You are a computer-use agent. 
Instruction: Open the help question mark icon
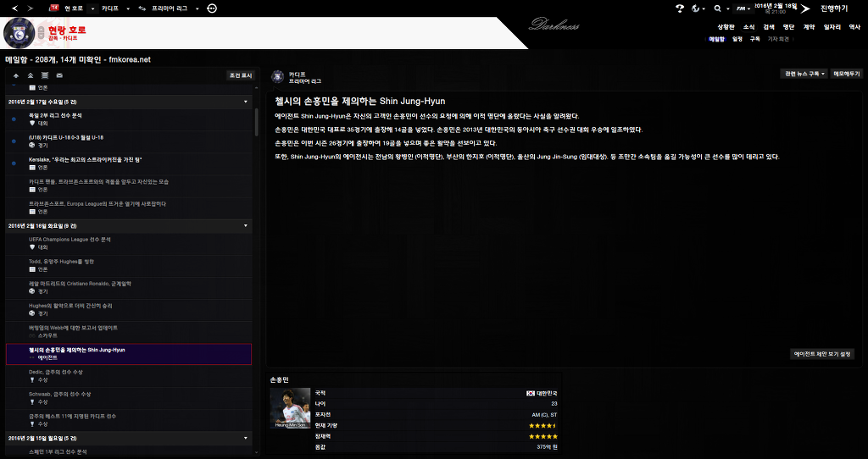point(680,8)
